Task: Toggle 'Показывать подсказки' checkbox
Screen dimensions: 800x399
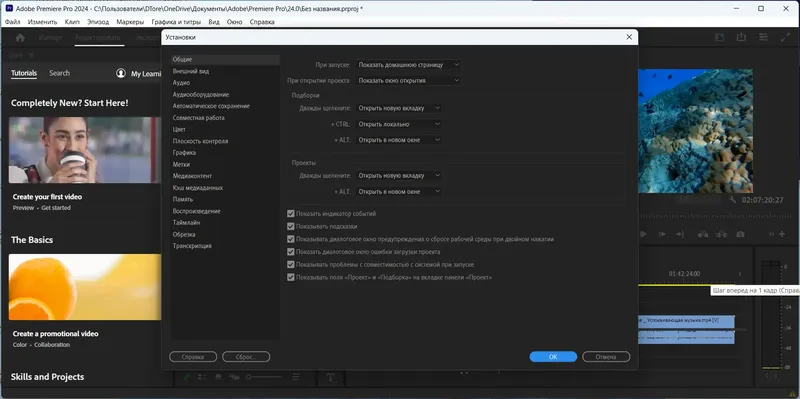Action: (291, 227)
